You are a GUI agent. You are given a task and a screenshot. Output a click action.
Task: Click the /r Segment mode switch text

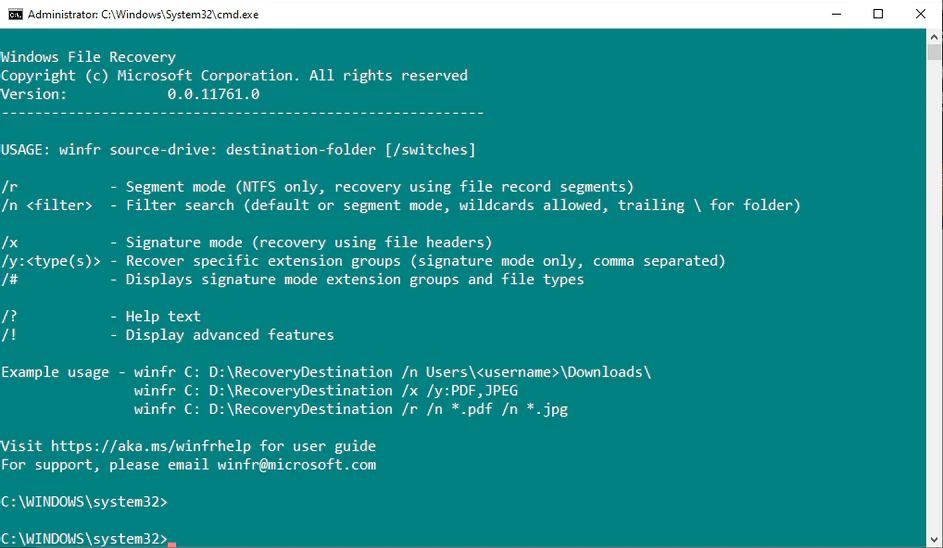tap(9, 187)
